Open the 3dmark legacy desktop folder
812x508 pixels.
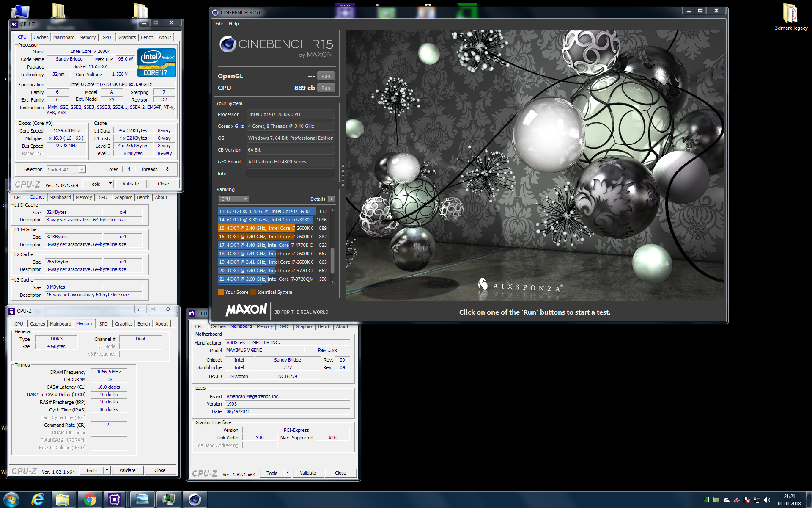[x=790, y=17]
